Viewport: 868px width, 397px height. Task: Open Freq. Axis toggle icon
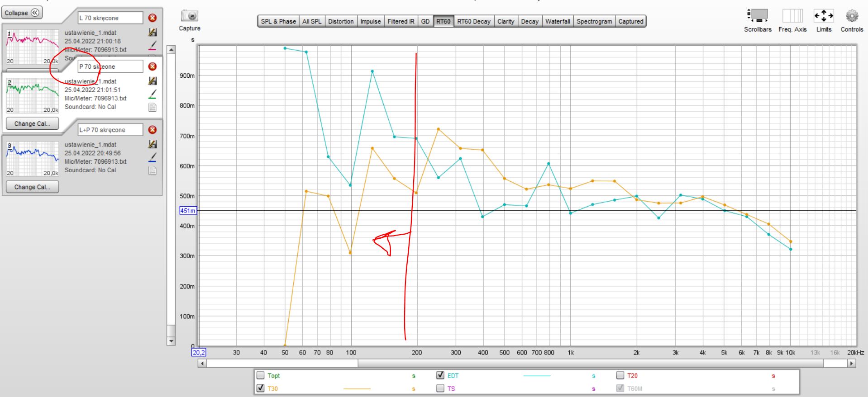792,15
